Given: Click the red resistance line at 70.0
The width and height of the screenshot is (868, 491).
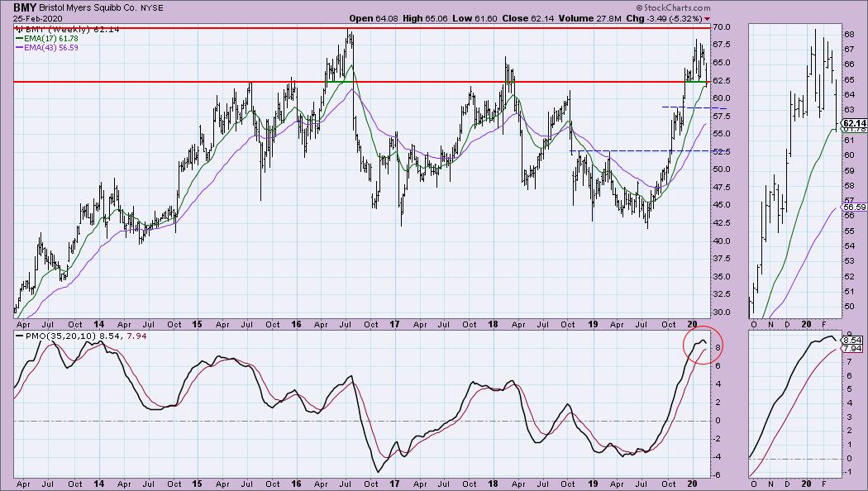Looking at the screenshot, I should (361, 27).
